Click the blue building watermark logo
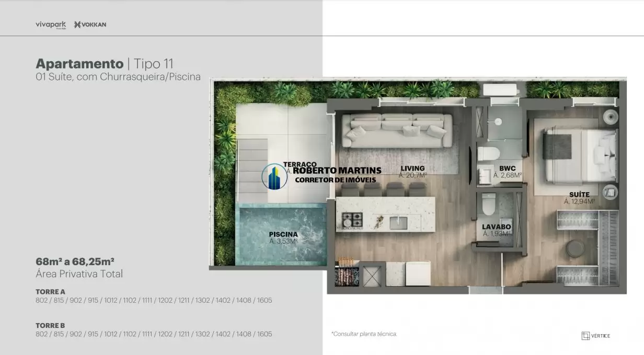This screenshot has width=644, height=355. (275, 176)
